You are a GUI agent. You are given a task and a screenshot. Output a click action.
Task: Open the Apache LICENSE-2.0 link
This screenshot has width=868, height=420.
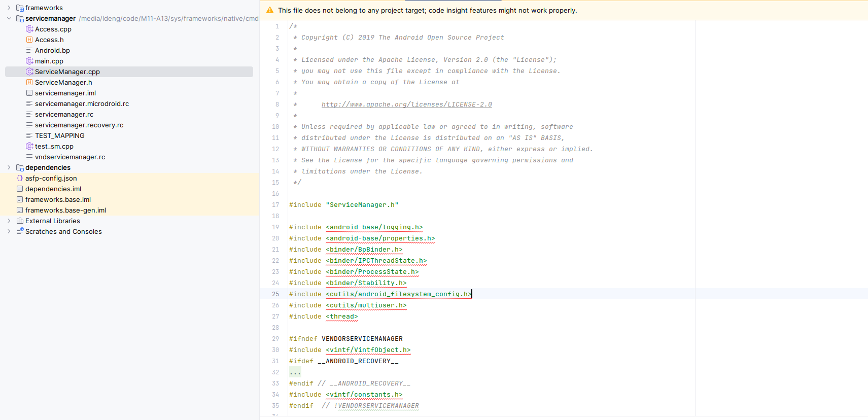click(x=407, y=104)
